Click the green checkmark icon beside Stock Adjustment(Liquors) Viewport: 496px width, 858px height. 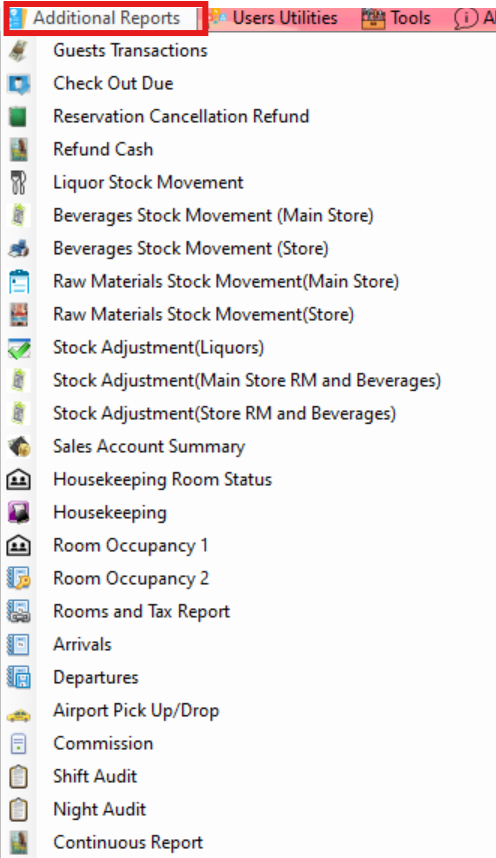19,348
